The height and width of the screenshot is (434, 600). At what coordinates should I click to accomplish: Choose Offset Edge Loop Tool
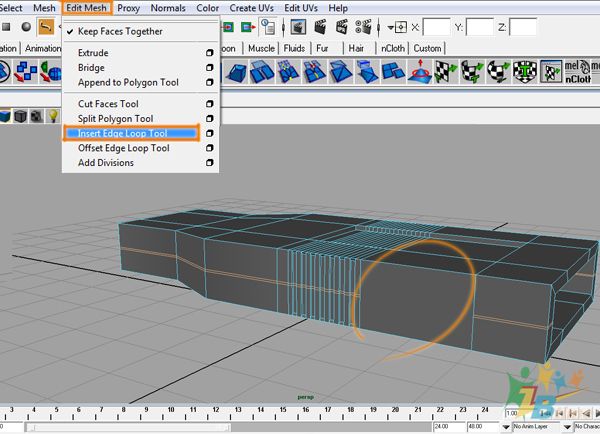click(124, 148)
